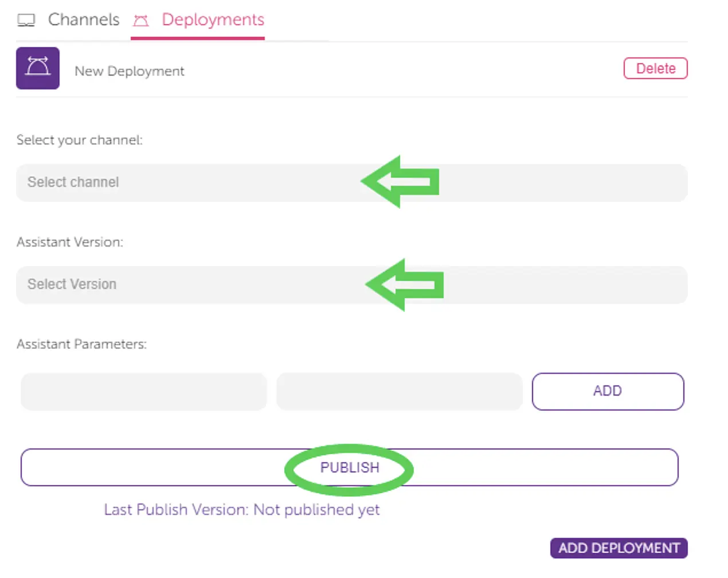Viewport: 728px width, 578px height.
Task: Click the purple New Deployment icon
Action: 38,68
